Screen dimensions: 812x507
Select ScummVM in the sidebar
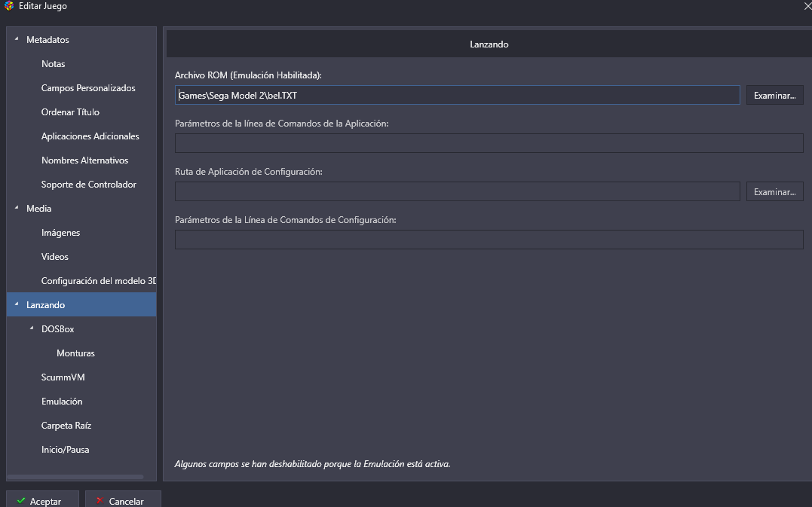pyautogui.click(x=63, y=377)
